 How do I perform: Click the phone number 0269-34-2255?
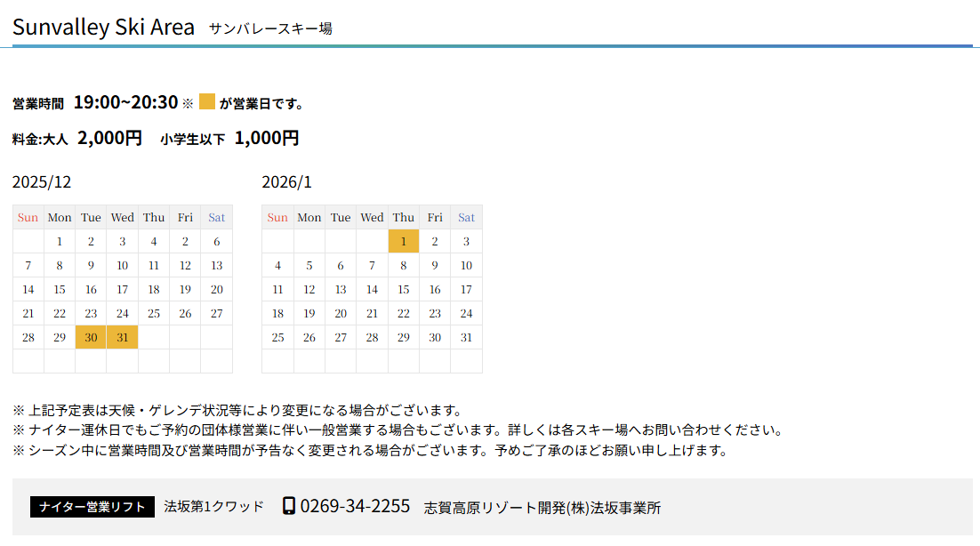pyautogui.click(x=355, y=506)
